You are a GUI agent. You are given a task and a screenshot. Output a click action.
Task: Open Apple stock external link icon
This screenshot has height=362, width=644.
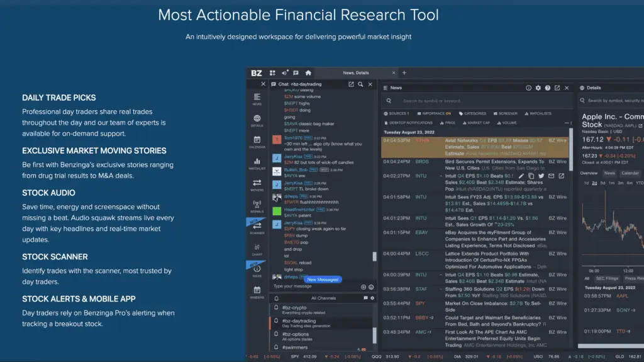pos(640,125)
